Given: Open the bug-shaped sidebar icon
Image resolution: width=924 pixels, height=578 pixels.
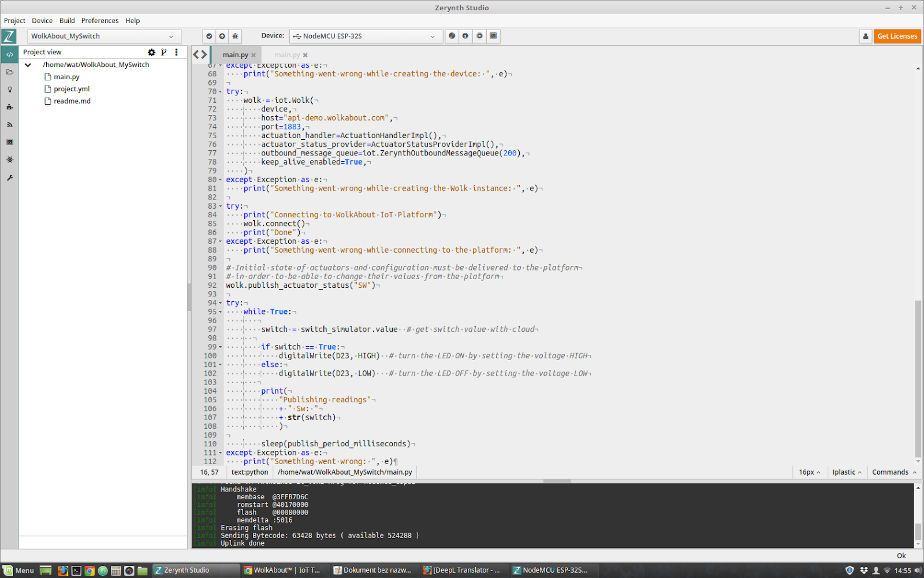Looking at the screenshot, I should pos(10,160).
